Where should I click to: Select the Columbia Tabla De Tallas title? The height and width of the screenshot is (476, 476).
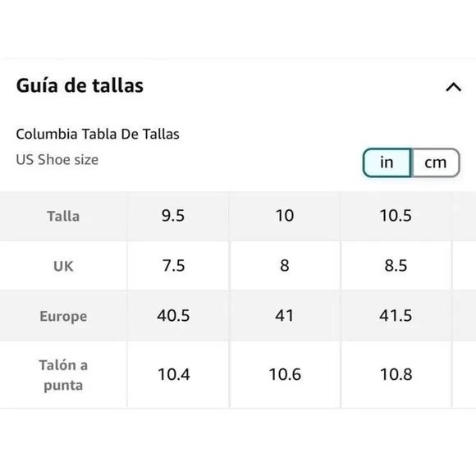(98, 134)
